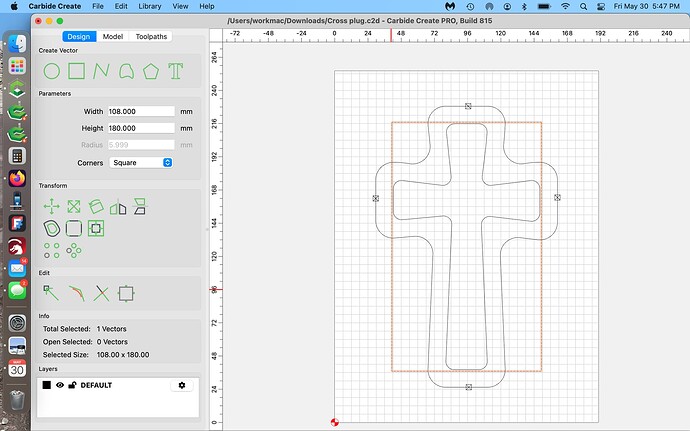
Task: Click the square-with-nodes Edit tool icon
Action: [x=126, y=294]
